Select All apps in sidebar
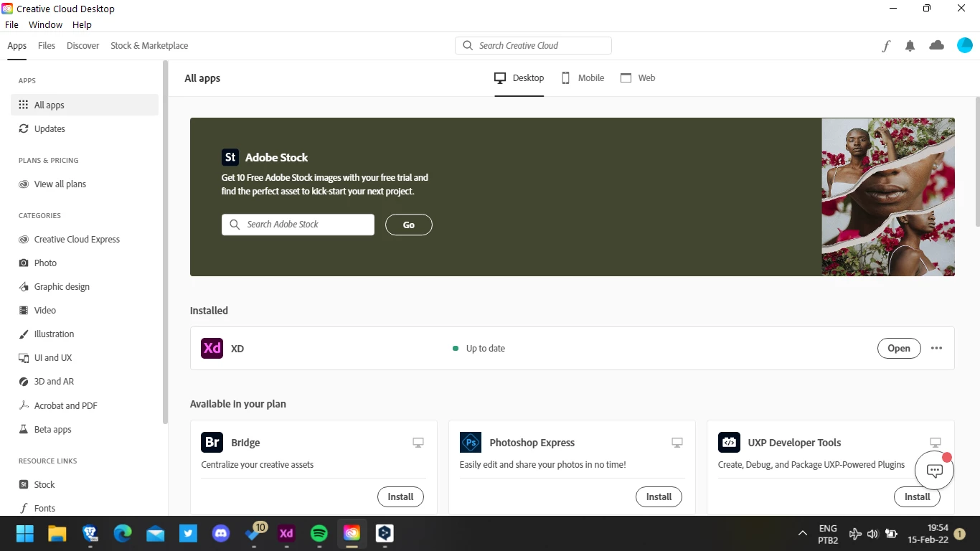 pyautogui.click(x=85, y=105)
